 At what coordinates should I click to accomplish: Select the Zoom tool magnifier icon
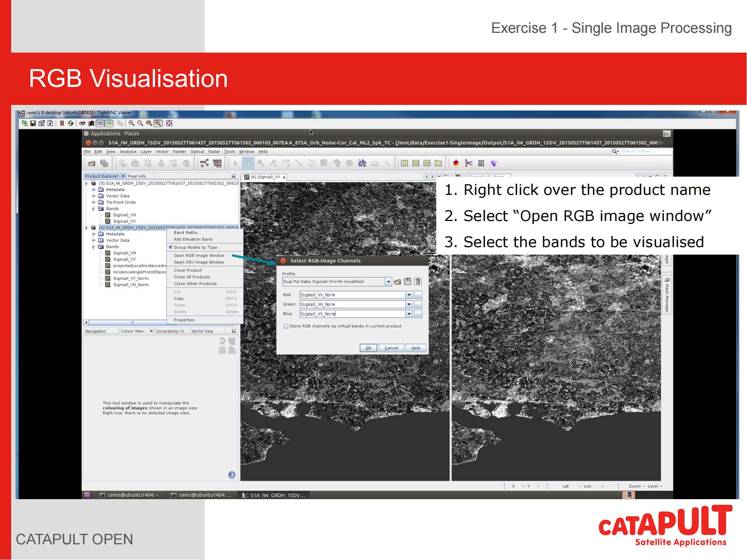click(261, 163)
